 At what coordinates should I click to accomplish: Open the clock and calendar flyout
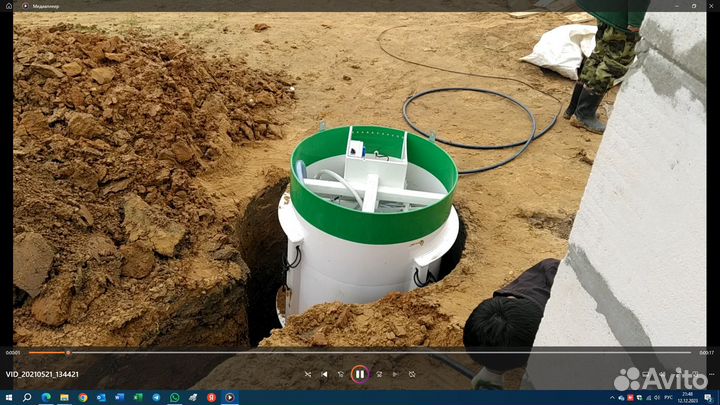691,397
